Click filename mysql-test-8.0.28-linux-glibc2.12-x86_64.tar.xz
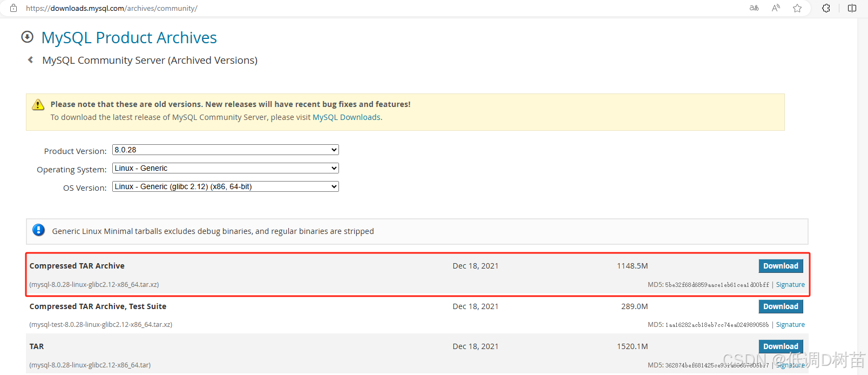Viewport: 868px width, 375px height. (101, 325)
